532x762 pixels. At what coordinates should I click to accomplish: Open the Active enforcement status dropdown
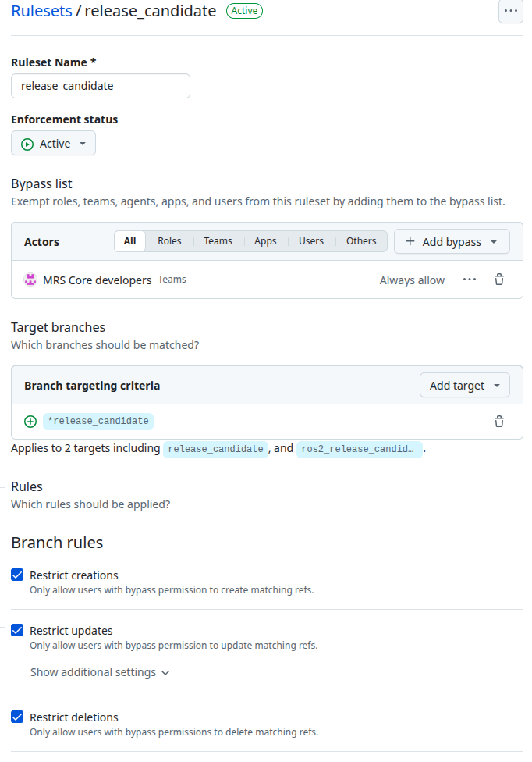(x=53, y=144)
